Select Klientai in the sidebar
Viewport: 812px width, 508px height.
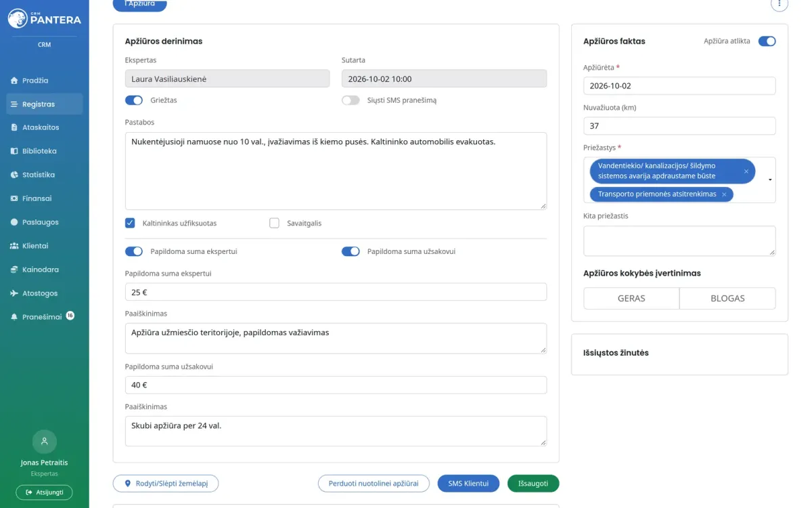(45, 246)
